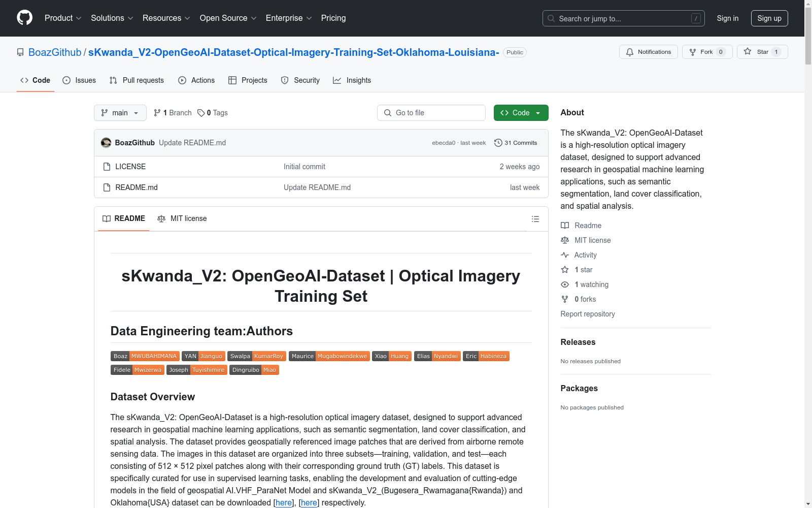
Task: Select the README tab in file viewer
Action: [124, 218]
